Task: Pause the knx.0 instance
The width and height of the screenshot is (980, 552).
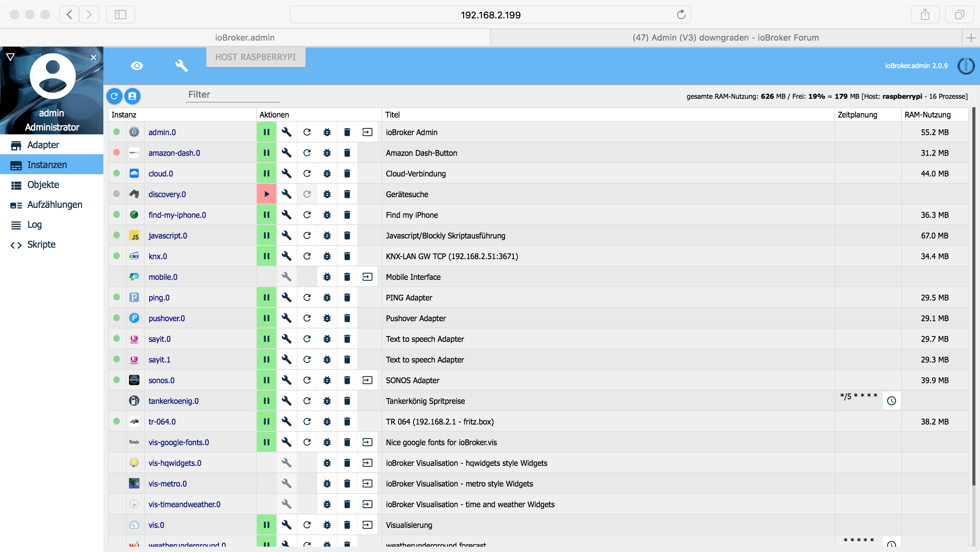Action: [266, 256]
